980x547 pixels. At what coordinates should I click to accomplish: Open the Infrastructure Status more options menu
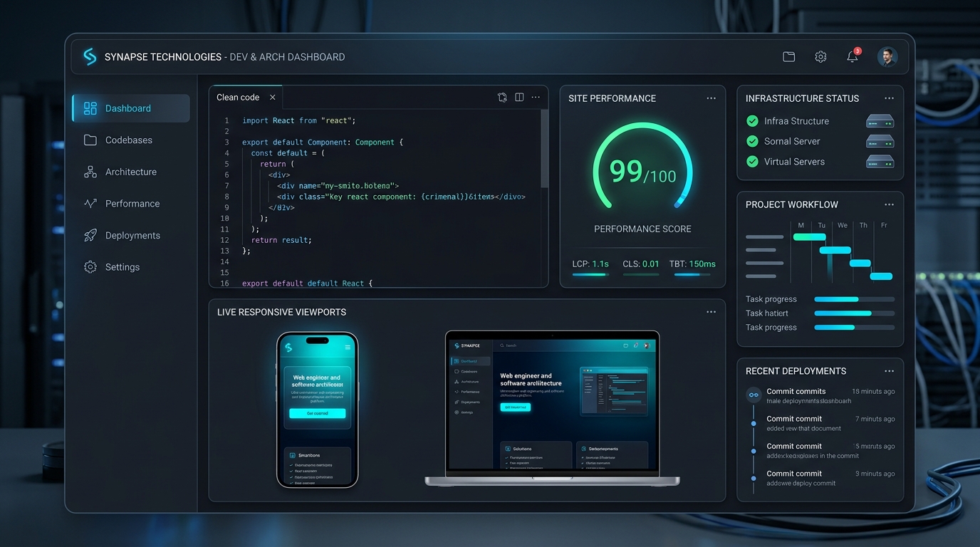click(x=889, y=98)
